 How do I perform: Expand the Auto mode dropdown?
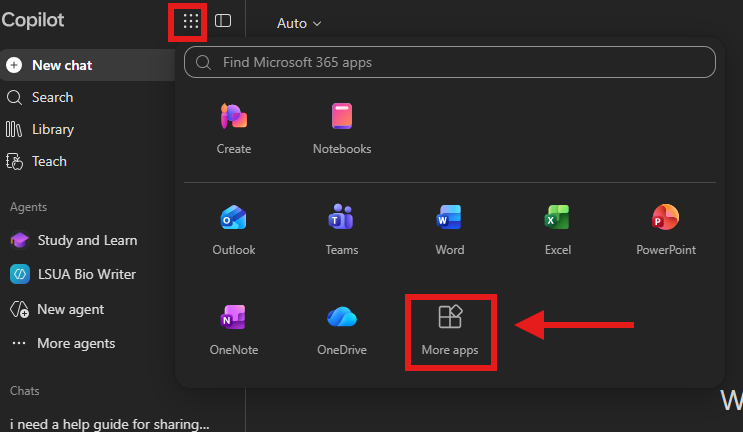[299, 23]
